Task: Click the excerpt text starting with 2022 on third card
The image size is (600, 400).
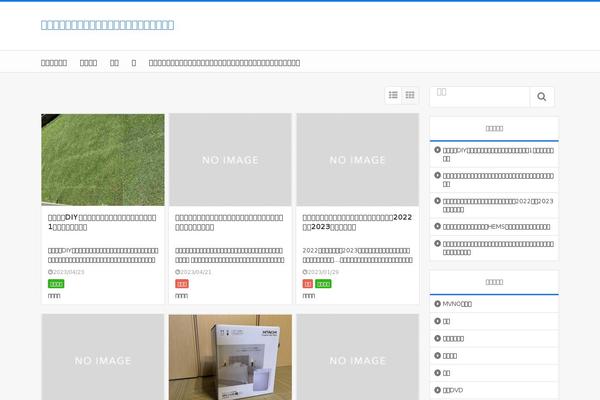Action: click(357, 255)
